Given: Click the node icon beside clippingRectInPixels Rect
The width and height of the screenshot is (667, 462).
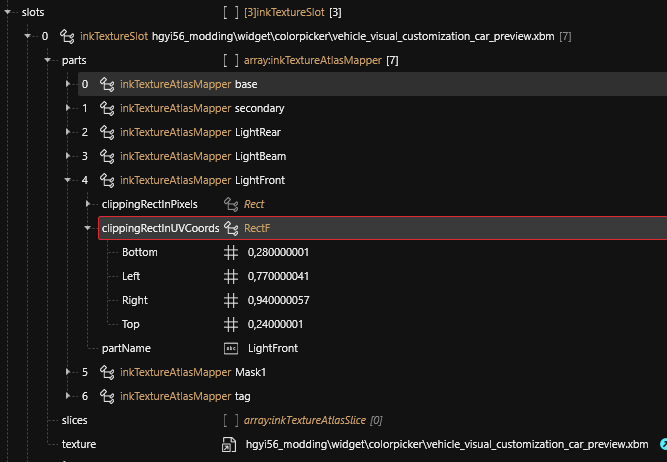Looking at the screenshot, I should 231,204.
